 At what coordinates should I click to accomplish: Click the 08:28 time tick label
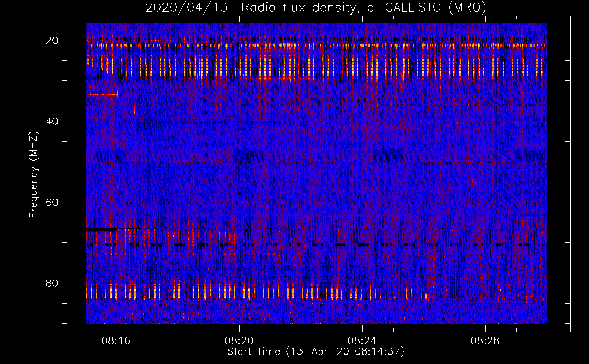coord(485,341)
